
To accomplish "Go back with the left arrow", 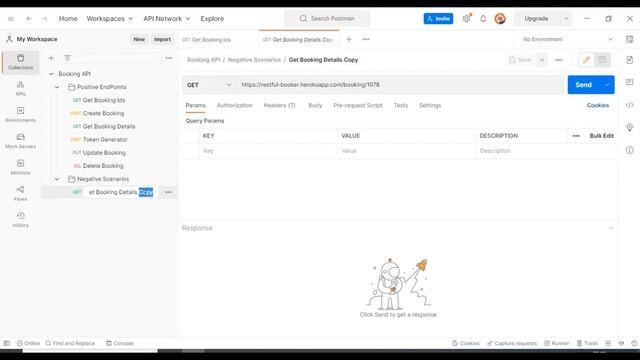I will (x=29, y=19).
